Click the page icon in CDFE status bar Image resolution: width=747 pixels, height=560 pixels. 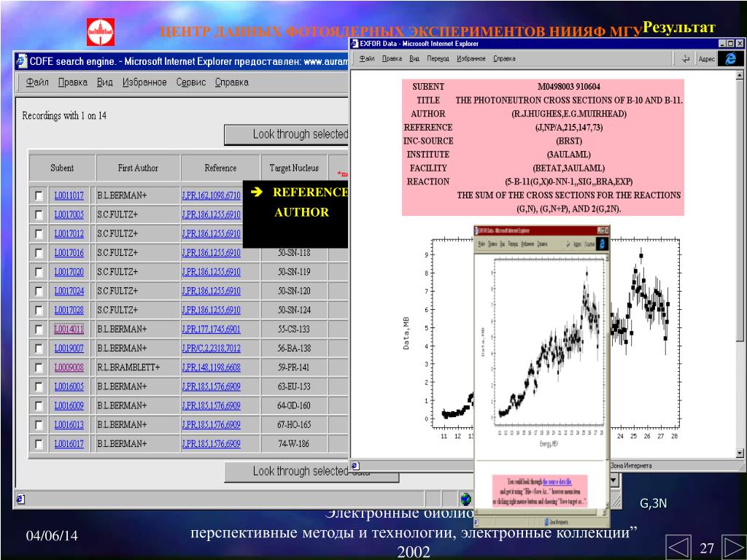point(20,499)
